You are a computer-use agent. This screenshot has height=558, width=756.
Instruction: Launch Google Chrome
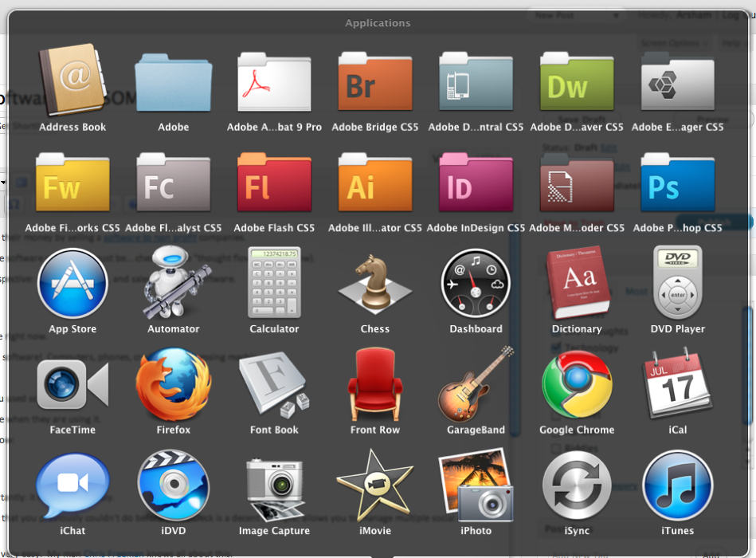pyautogui.click(x=577, y=384)
